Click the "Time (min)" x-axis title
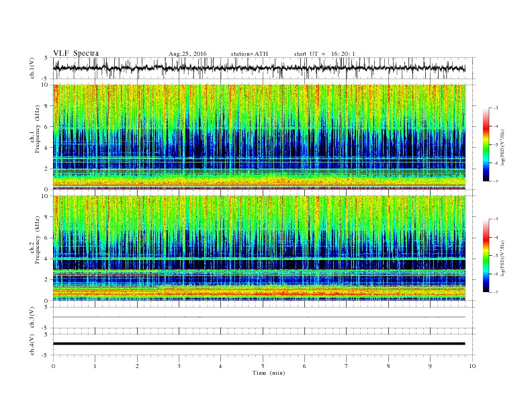Image resolution: width=532 pixels, height=411 pixels. pyautogui.click(x=269, y=373)
